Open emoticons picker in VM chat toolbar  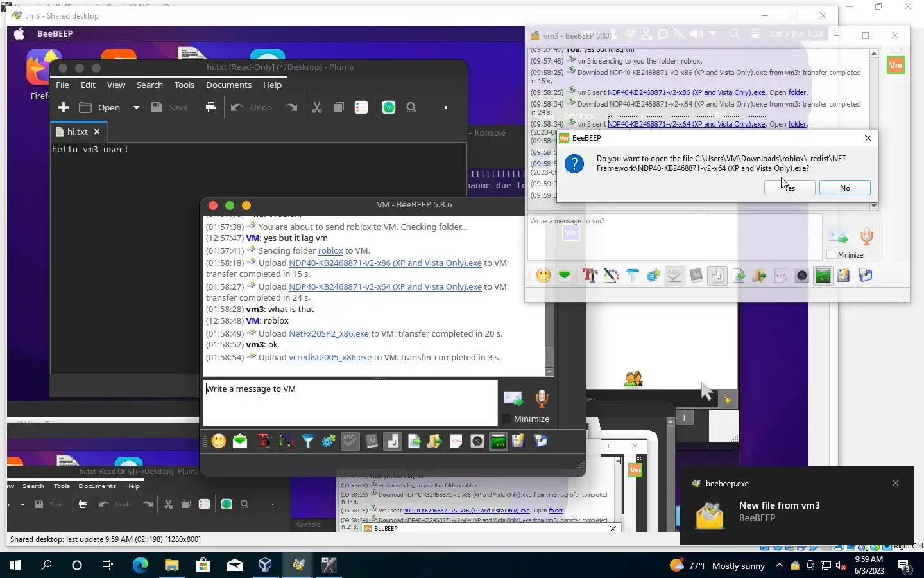tap(219, 441)
